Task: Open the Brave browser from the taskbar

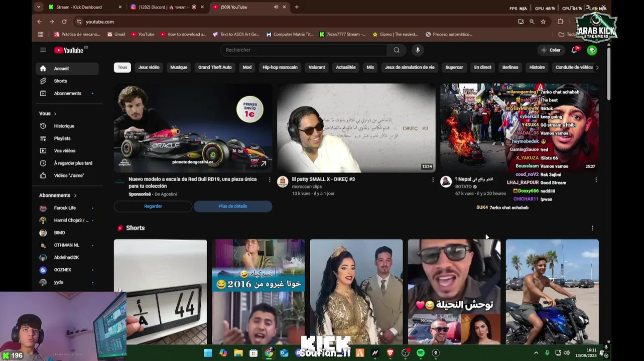Action: click(x=390, y=353)
